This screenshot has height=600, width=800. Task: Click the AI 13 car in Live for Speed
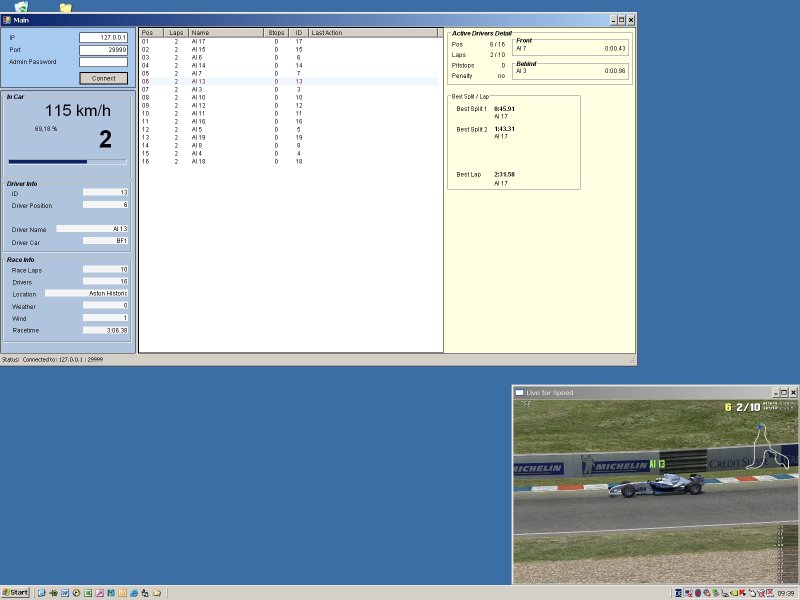tap(656, 485)
